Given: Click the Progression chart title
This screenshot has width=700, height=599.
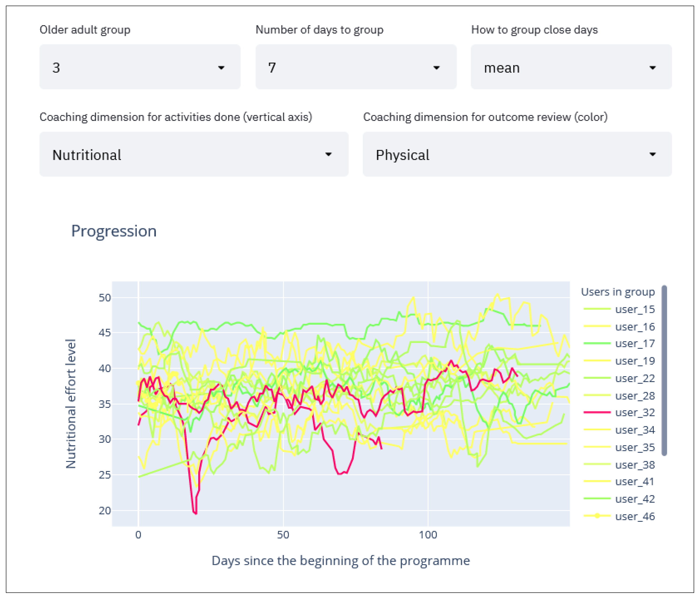Looking at the screenshot, I should (114, 232).
